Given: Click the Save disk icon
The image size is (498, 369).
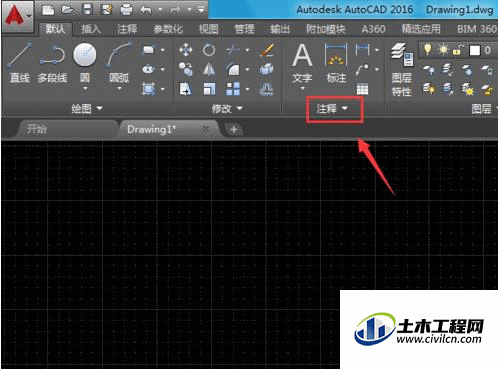Looking at the screenshot, I should [x=87, y=10].
